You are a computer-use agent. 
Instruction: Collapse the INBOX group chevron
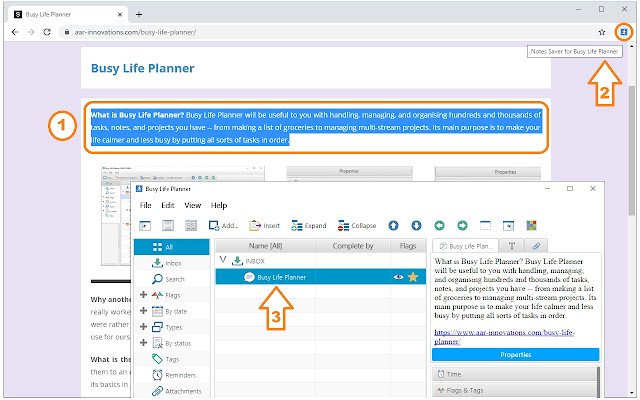click(x=222, y=260)
